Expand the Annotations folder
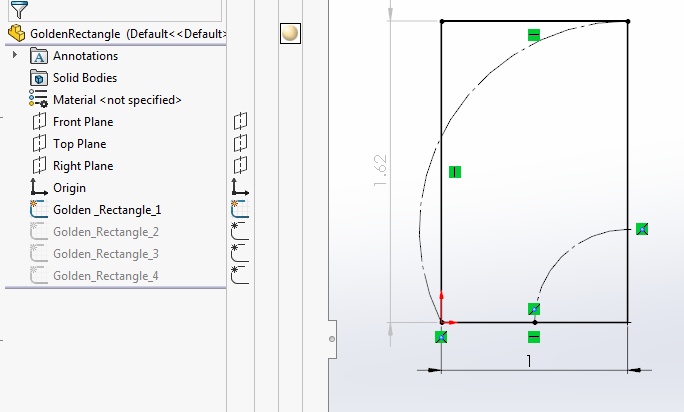684x412 pixels. click(14, 55)
